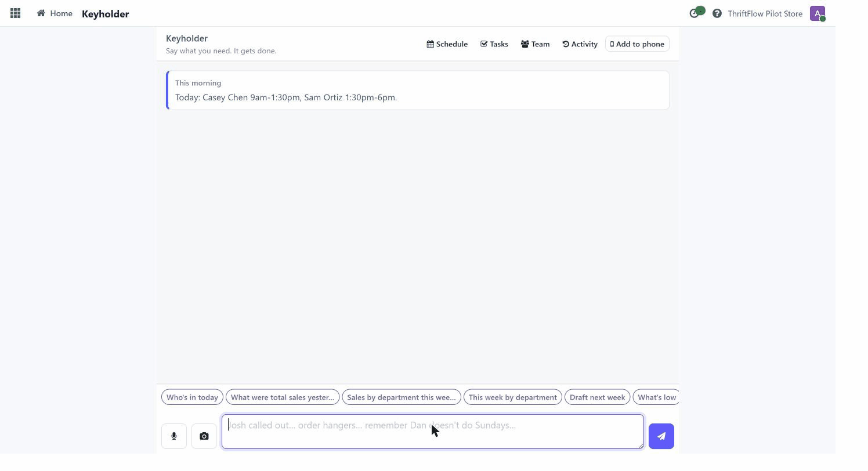
Task: Choose the 'Sales by department this wee...' suggestion
Action: coord(402,397)
